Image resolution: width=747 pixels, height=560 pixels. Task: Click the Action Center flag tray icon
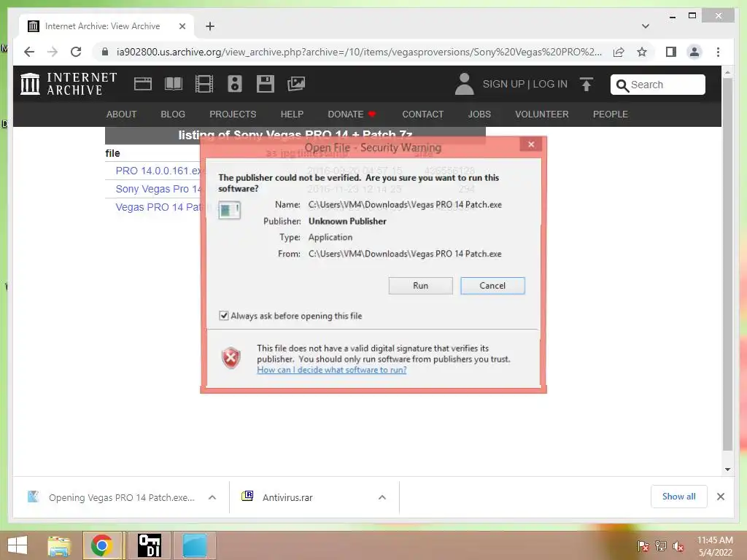click(x=643, y=546)
